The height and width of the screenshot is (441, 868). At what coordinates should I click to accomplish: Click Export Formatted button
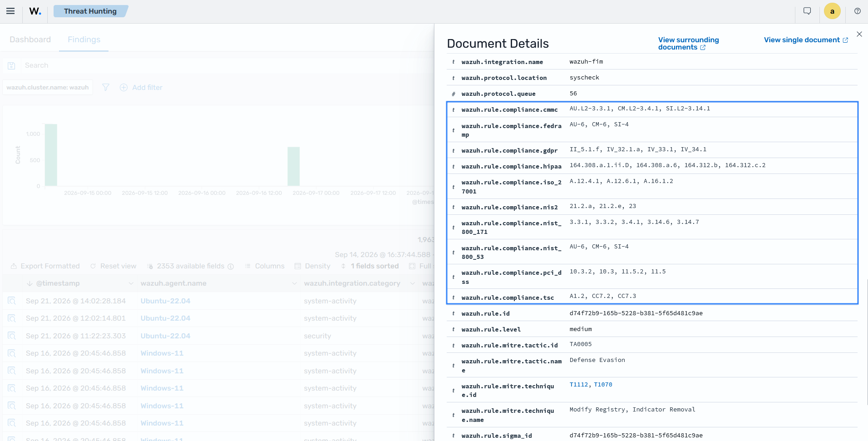coord(45,266)
